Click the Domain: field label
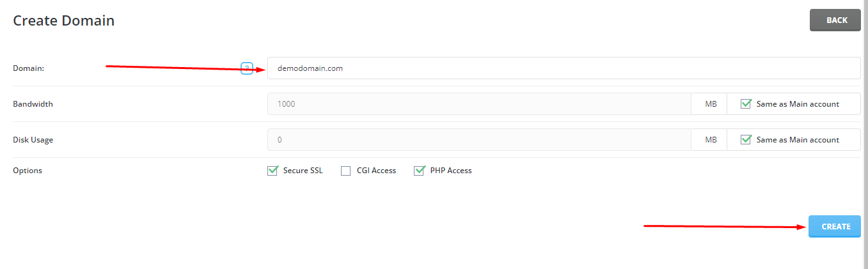The image size is (868, 269). tap(29, 68)
